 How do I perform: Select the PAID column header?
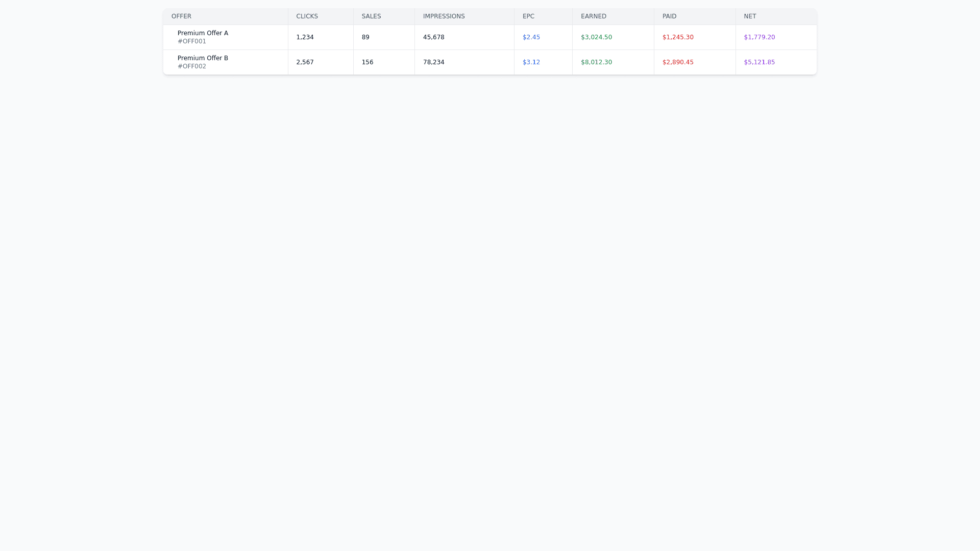[x=669, y=16]
